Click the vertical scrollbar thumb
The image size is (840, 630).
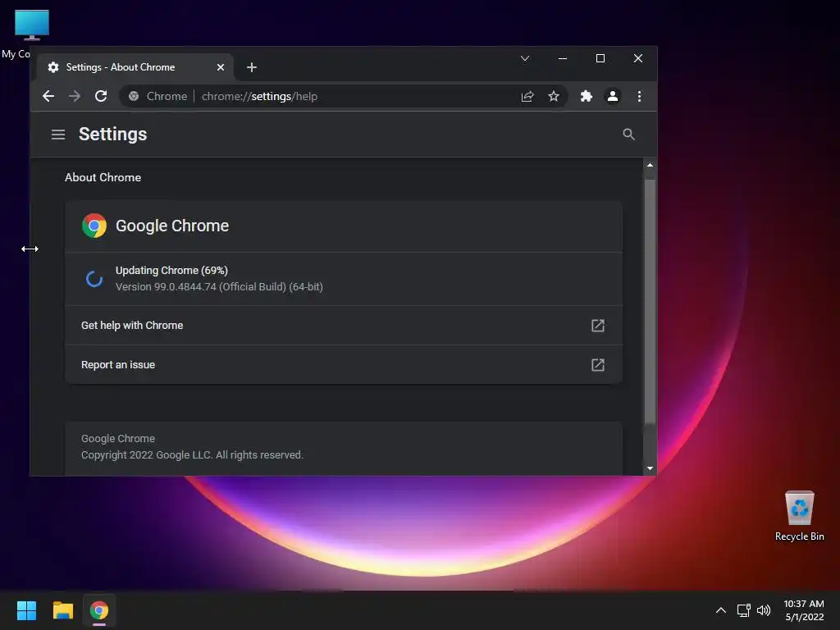pyautogui.click(x=650, y=301)
